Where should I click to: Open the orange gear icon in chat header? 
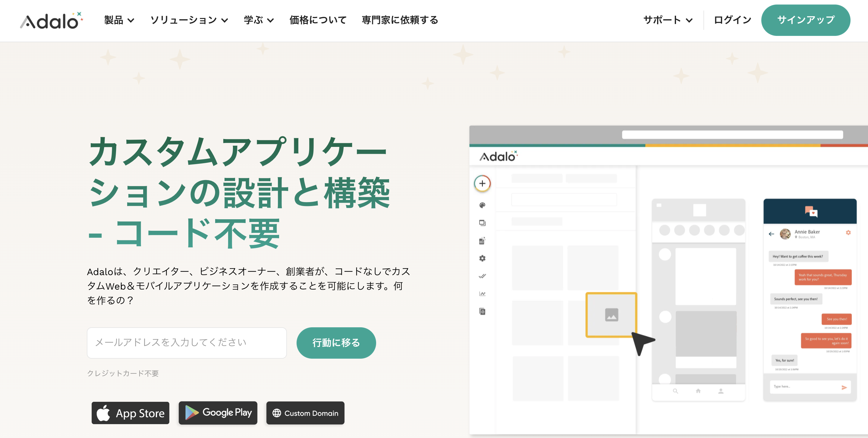point(848,232)
